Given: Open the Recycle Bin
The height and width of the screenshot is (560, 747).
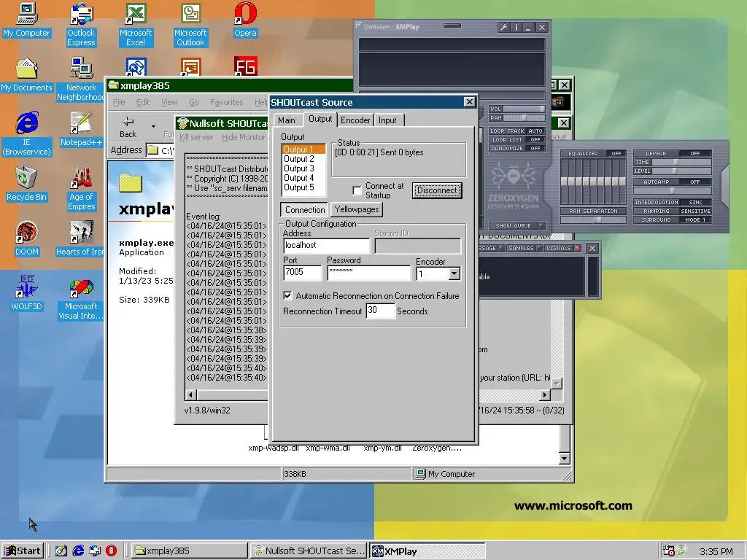Looking at the screenshot, I should (x=26, y=184).
